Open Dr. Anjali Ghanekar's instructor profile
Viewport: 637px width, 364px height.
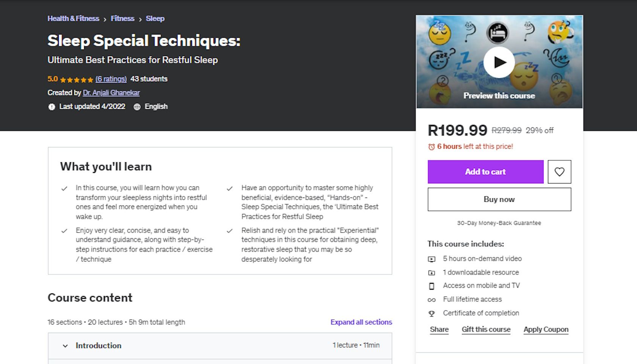click(x=111, y=93)
